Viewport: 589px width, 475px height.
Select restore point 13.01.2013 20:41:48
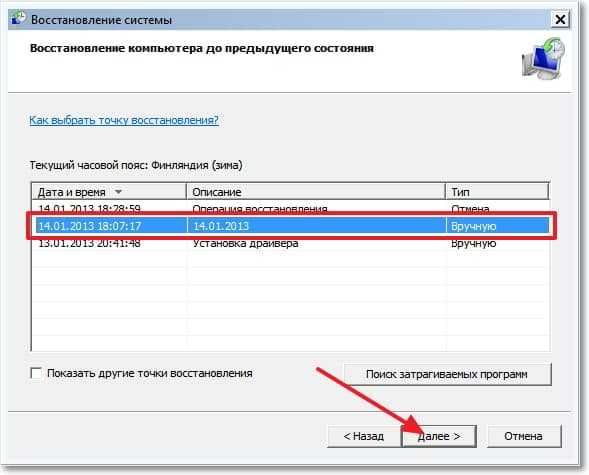(x=290, y=243)
